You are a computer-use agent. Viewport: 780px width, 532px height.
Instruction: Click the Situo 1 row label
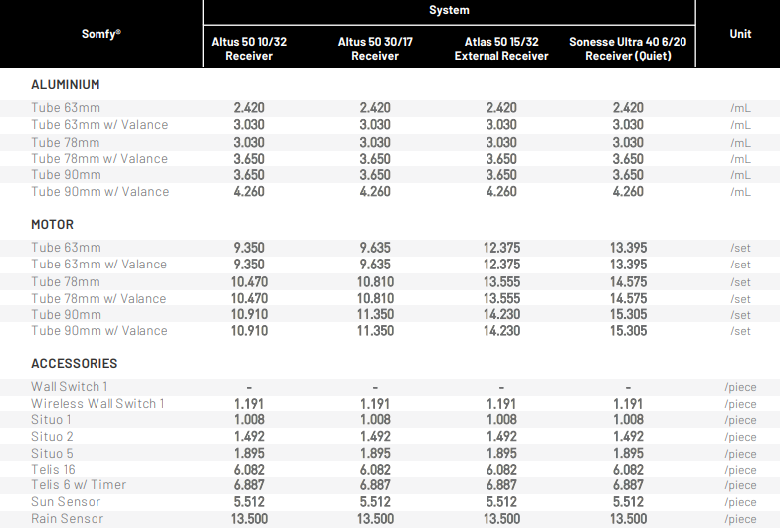pyautogui.click(x=51, y=420)
